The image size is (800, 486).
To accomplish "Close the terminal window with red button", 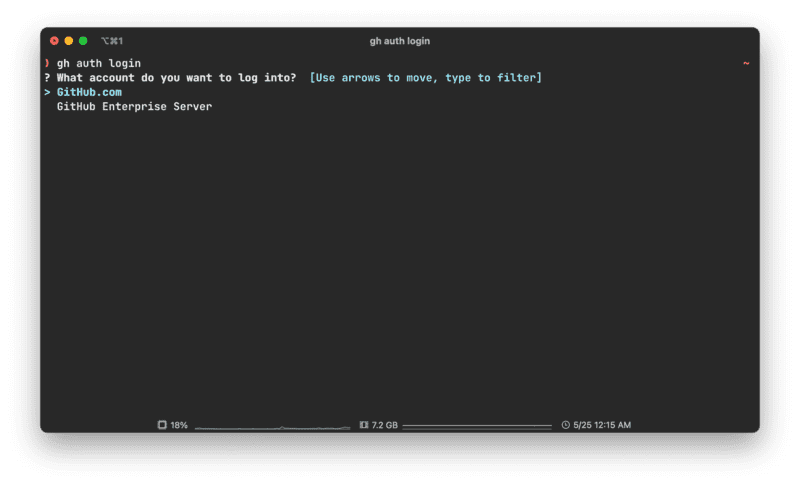I will 55,41.
